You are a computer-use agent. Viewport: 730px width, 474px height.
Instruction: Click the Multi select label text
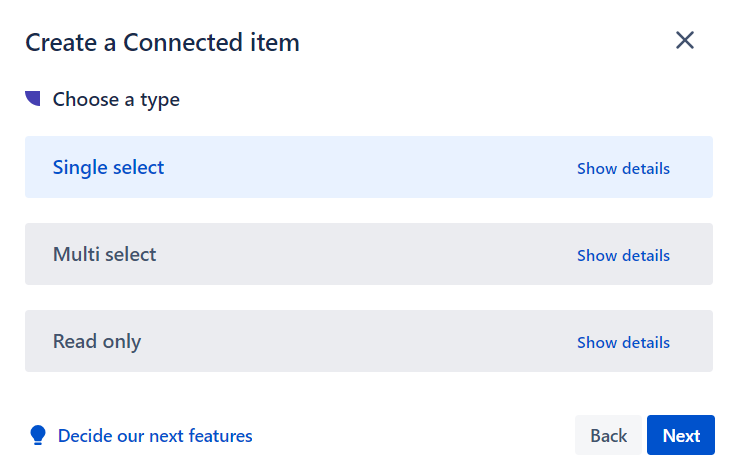104,254
